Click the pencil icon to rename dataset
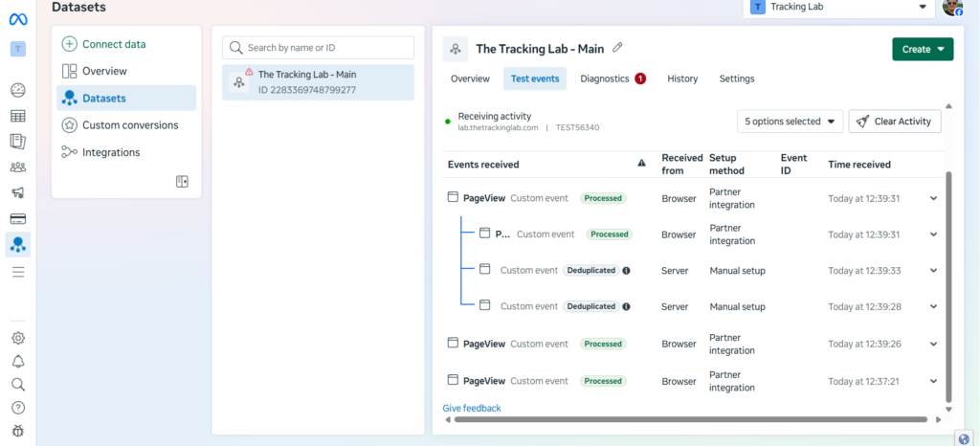The width and height of the screenshot is (980, 446). pos(617,48)
